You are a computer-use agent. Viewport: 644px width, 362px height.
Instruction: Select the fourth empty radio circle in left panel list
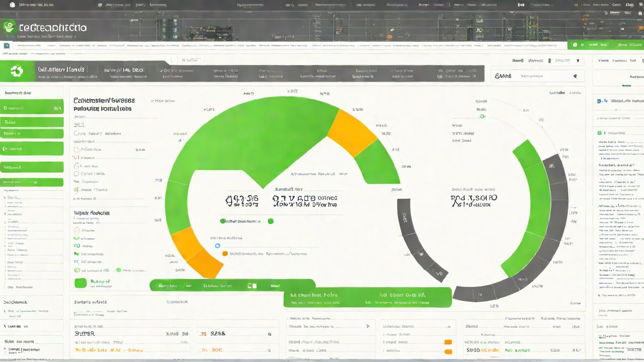[x=76, y=173]
